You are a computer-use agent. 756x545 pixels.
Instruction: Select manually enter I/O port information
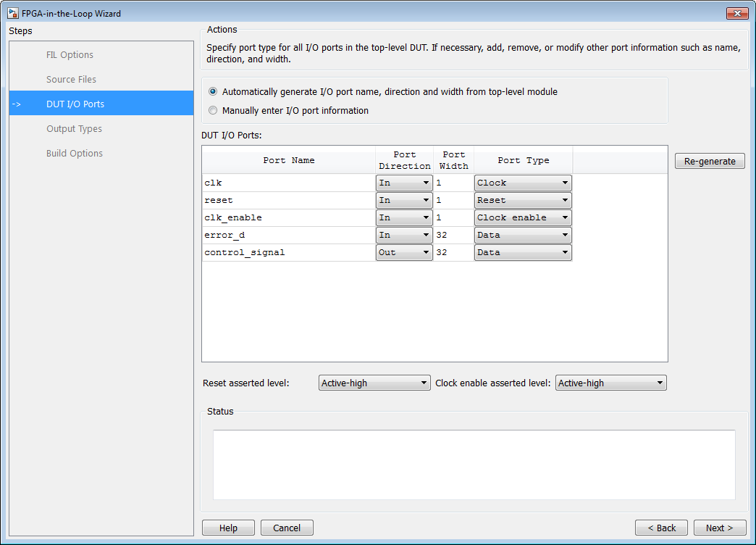click(213, 111)
